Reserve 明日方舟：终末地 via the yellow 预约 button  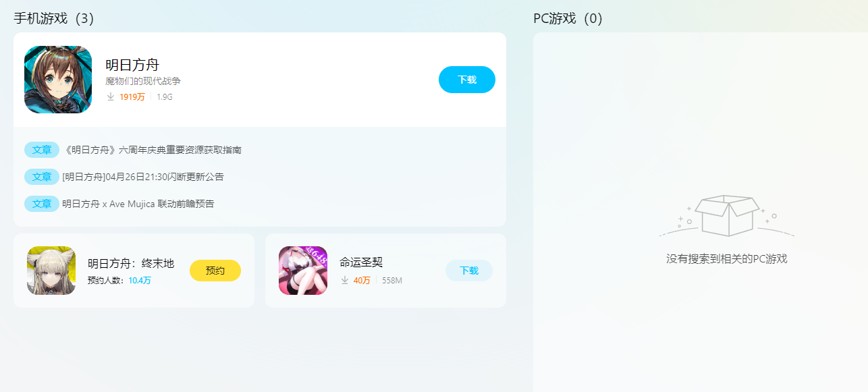tap(215, 271)
